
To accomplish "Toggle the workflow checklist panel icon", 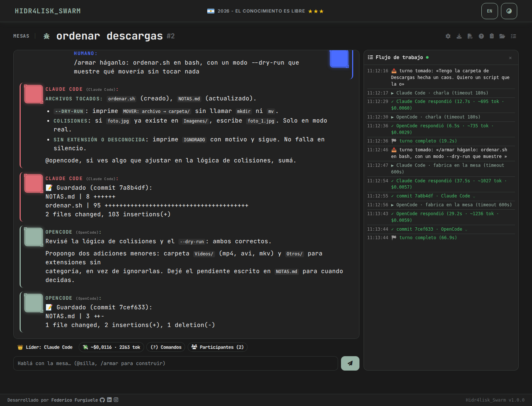I will click(x=514, y=36).
